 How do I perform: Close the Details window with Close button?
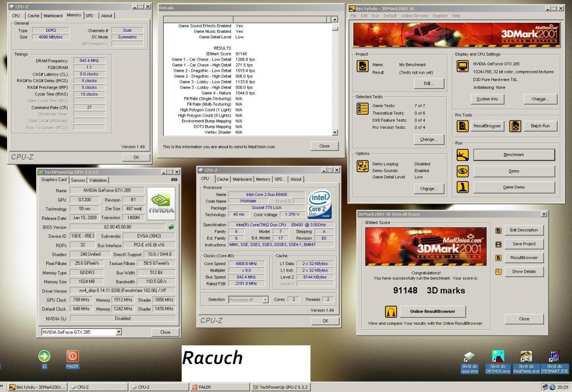[324, 146]
